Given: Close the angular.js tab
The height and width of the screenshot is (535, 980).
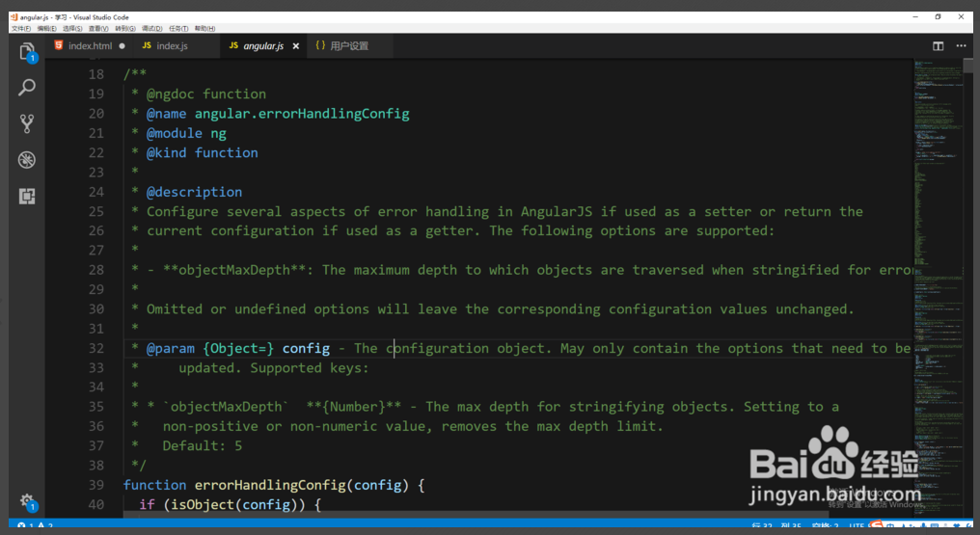Looking at the screenshot, I should pyautogui.click(x=295, y=46).
